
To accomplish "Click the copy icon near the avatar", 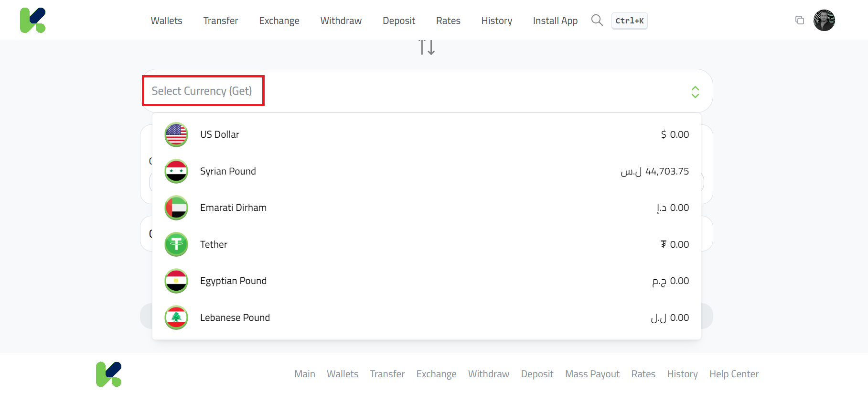I will coord(799,20).
